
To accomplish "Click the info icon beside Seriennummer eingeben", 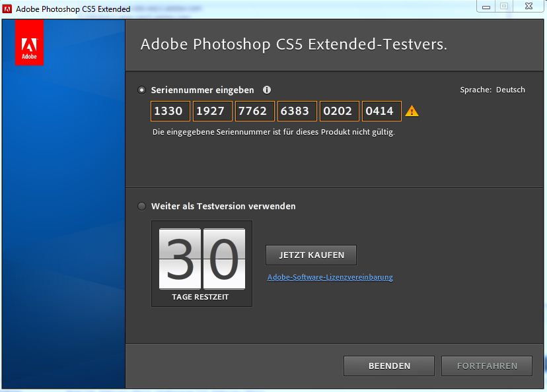I will 267,90.
